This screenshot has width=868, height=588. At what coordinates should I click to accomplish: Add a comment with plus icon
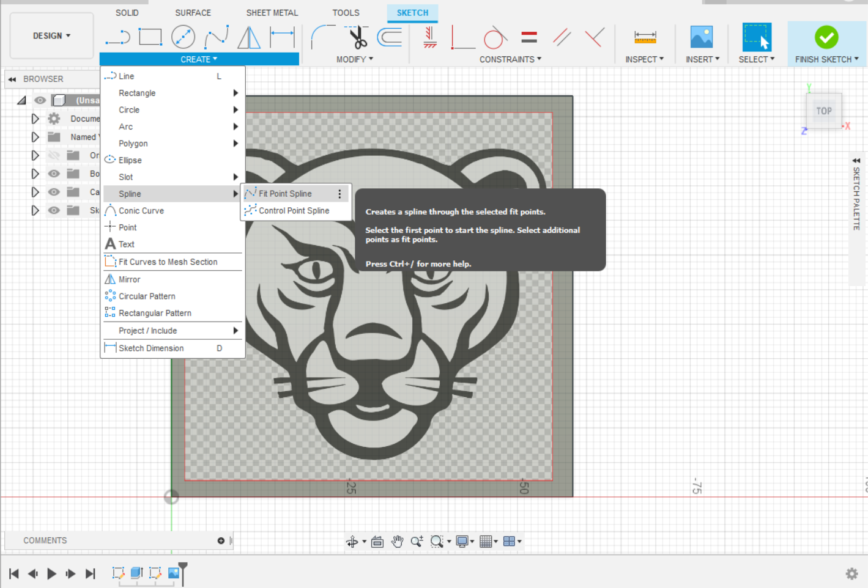(x=221, y=540)
